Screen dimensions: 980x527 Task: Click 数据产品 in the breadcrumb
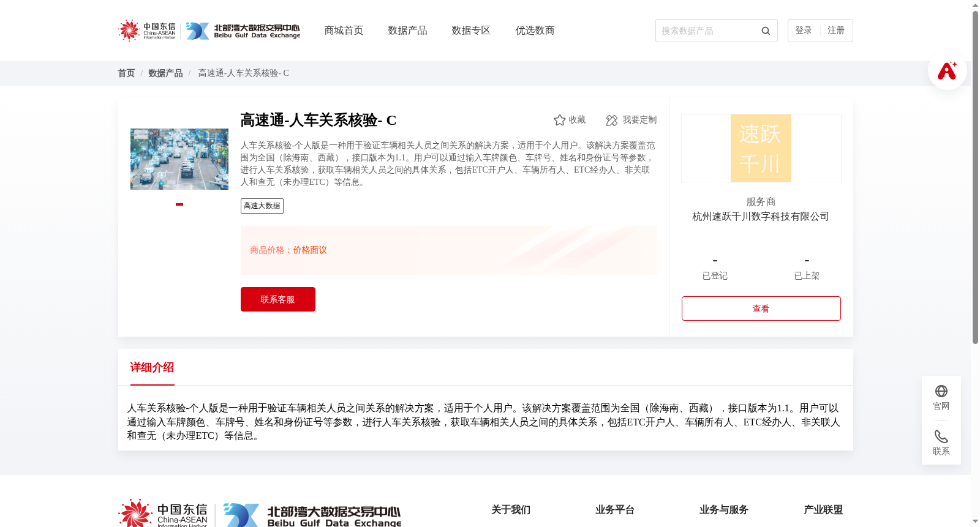(x=165, y=73)
